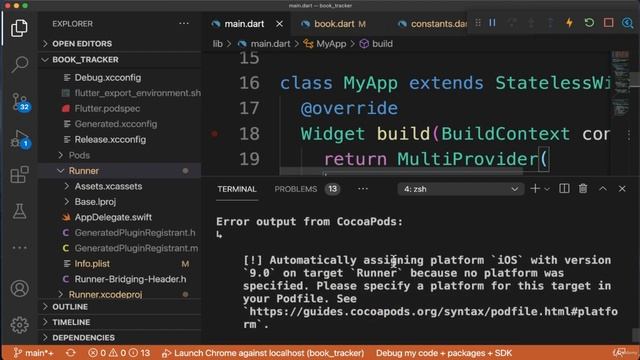Open the Testing flask view

tap(19, 211)
